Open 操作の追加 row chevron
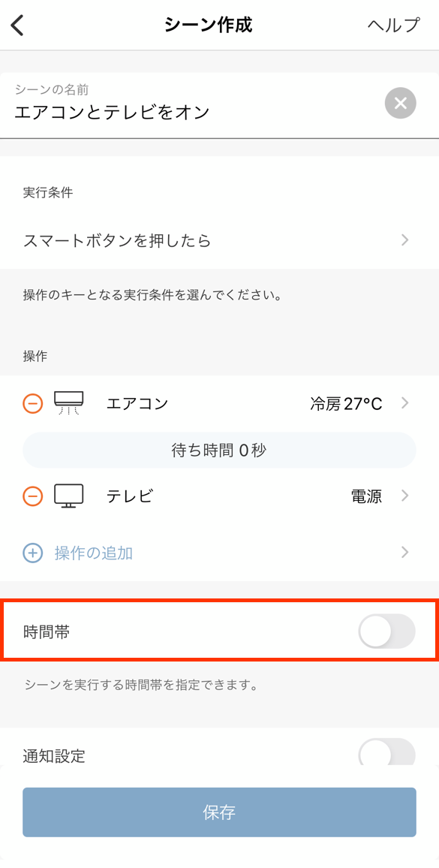439x868 pixels. click(x=405, y=552)
